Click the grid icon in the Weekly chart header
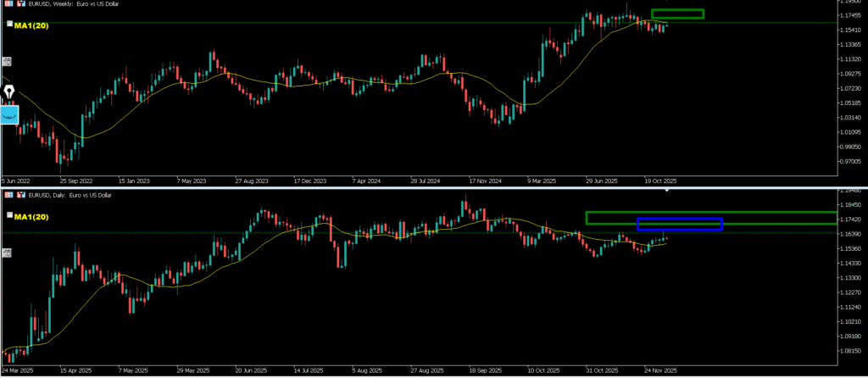Image resolution: width=868 pixels, height=378 pixels. coord(8,3)
